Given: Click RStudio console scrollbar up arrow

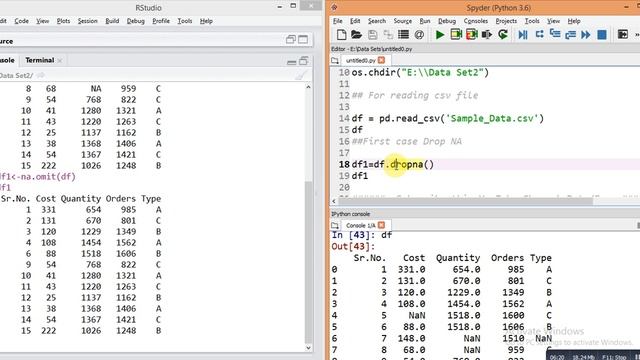Looking at the screenshot, I should click(309, 87).
